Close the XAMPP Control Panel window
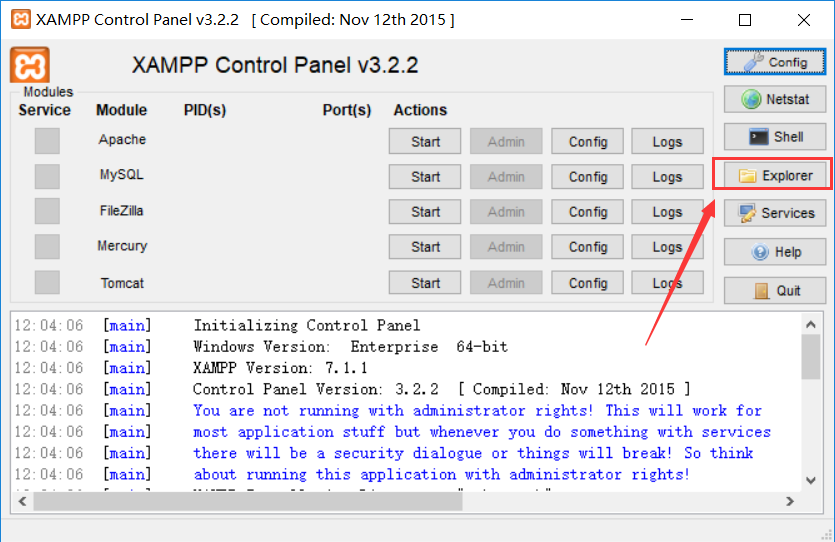Screen dimensions: 835x542 click(x=804, y=20)
